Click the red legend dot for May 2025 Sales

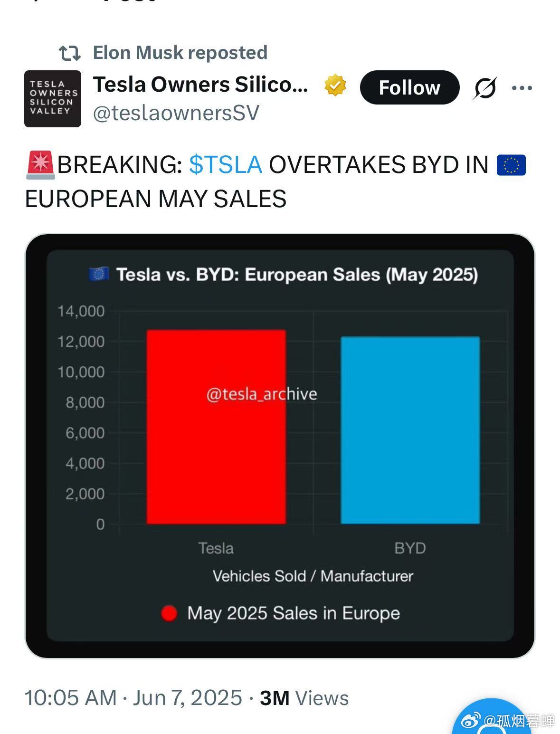pos(169,613)
